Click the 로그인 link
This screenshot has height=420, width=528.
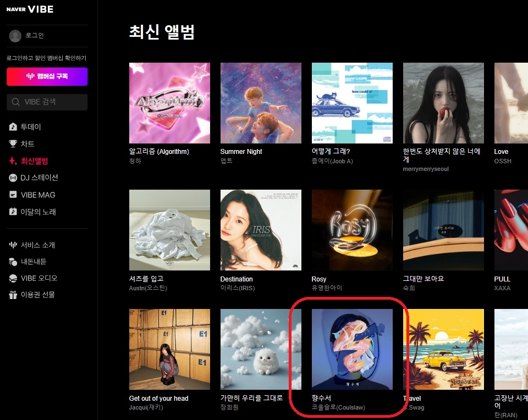(x=35, y=35)
